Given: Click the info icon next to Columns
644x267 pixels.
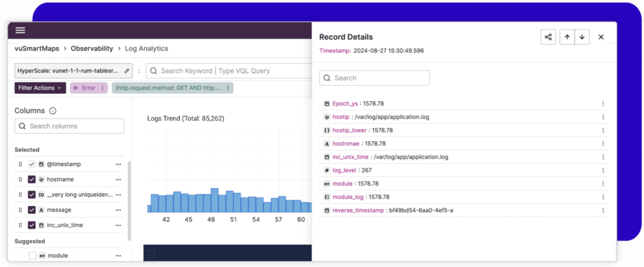Looking at the screenshot, I should point(53,111).
